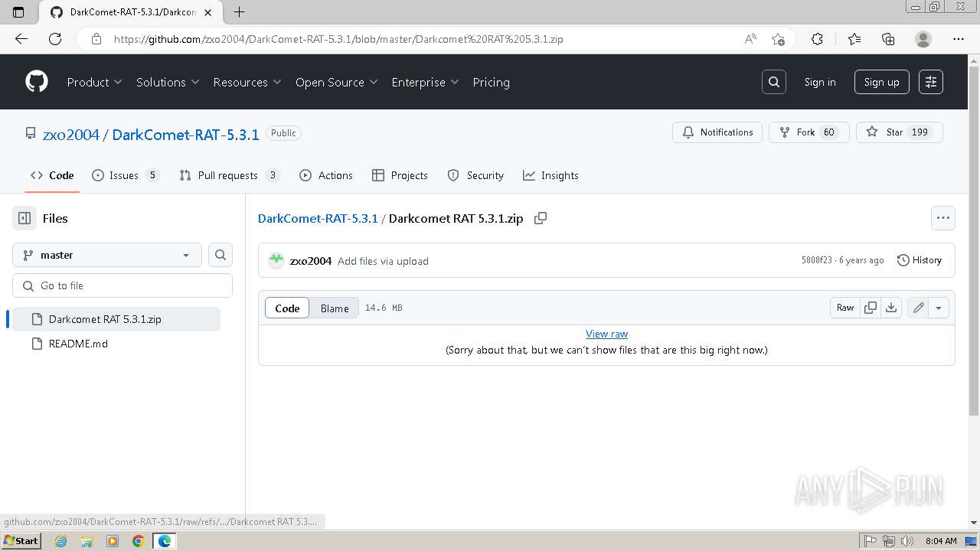
Task: Open the browser Extensions puzzle icon
Action: coord(817,39)
